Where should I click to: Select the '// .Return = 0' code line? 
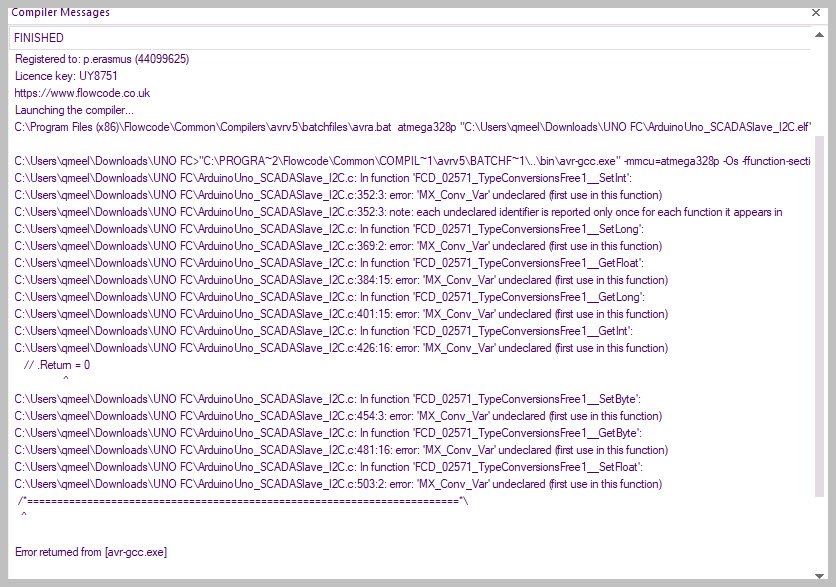pyautogui.click(x=57, y=365)
